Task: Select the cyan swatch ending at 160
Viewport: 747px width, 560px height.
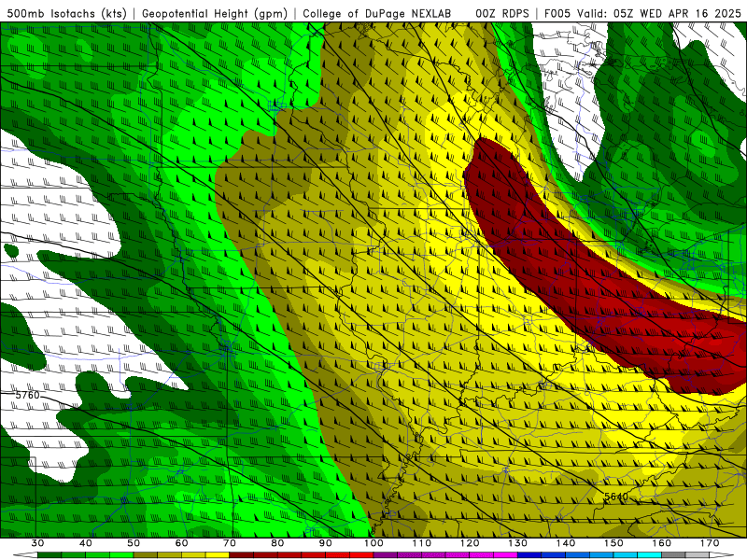Action: (x=649, y=555)
